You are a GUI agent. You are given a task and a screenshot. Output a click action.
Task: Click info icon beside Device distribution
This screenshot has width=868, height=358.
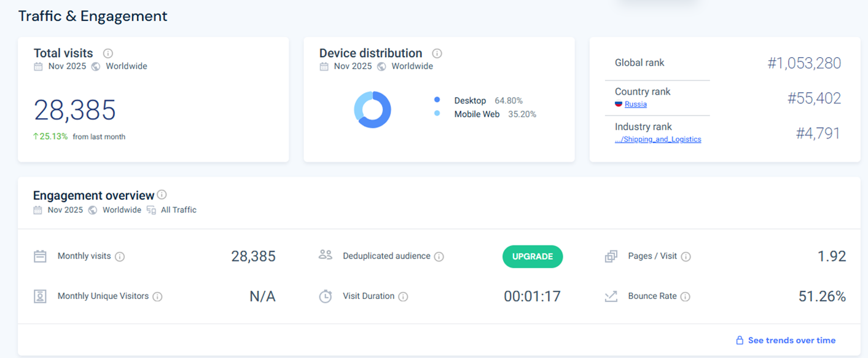[x=437, y=54]
